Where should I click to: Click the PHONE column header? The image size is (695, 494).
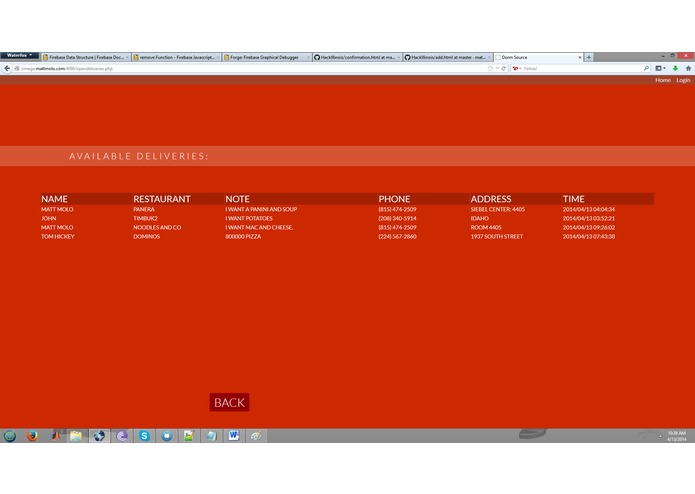tap(394, 199)
